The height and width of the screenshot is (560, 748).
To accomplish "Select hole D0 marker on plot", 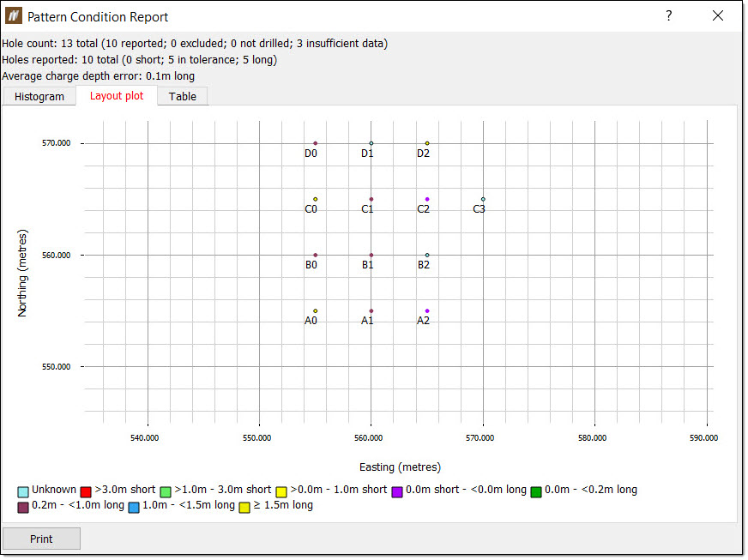I will (316, 143).
